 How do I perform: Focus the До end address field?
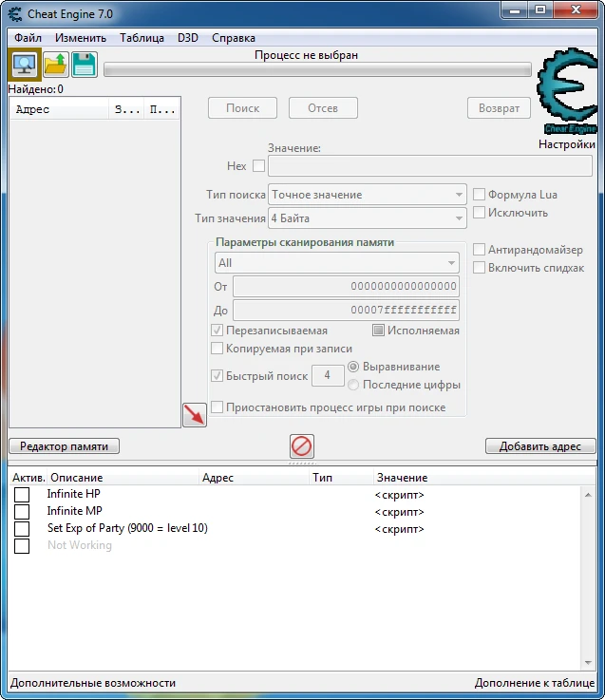[346, 310]
